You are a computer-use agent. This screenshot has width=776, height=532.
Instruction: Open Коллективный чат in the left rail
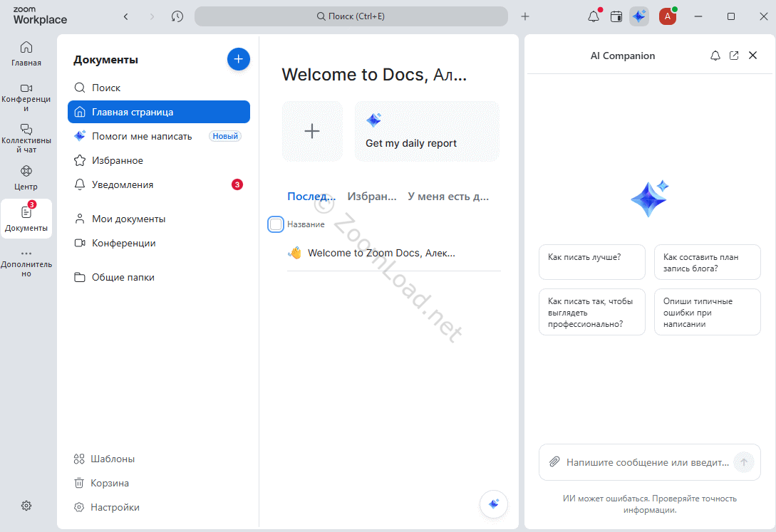[x=26, y=138]
